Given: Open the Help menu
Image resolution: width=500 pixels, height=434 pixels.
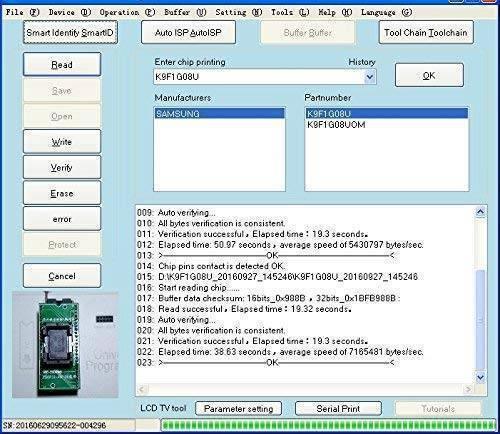Looking at the screenshot, I should point(335,12).
